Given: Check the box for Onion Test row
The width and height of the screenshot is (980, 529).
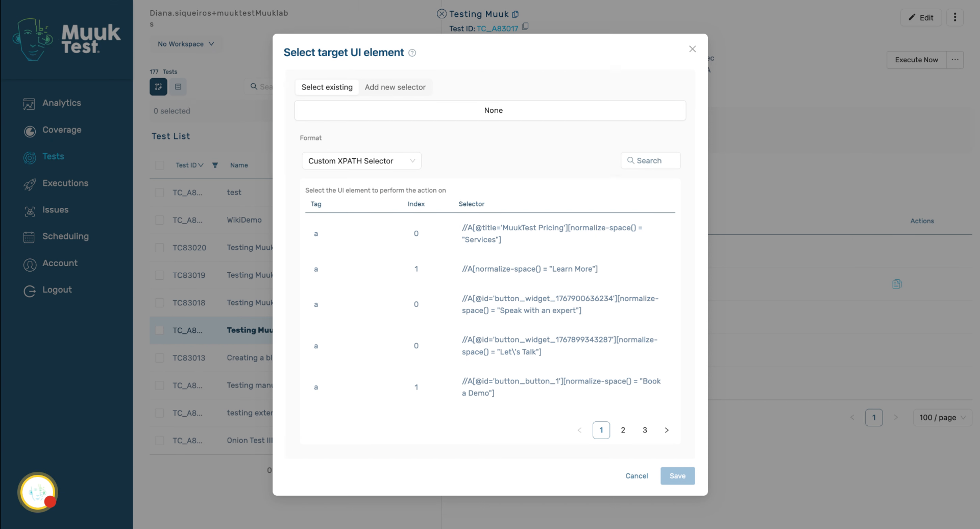Looking at the screenshot, I should tap(160, 441).
